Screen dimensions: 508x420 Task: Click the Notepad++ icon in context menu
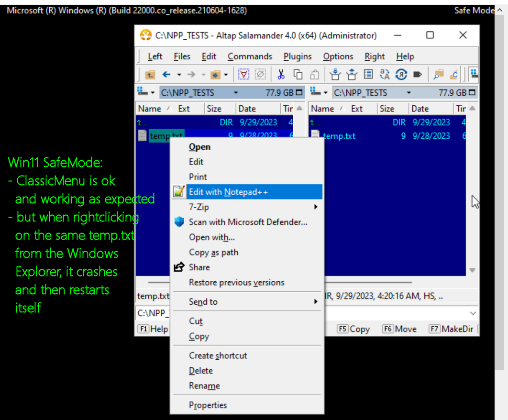coord(179,191)
